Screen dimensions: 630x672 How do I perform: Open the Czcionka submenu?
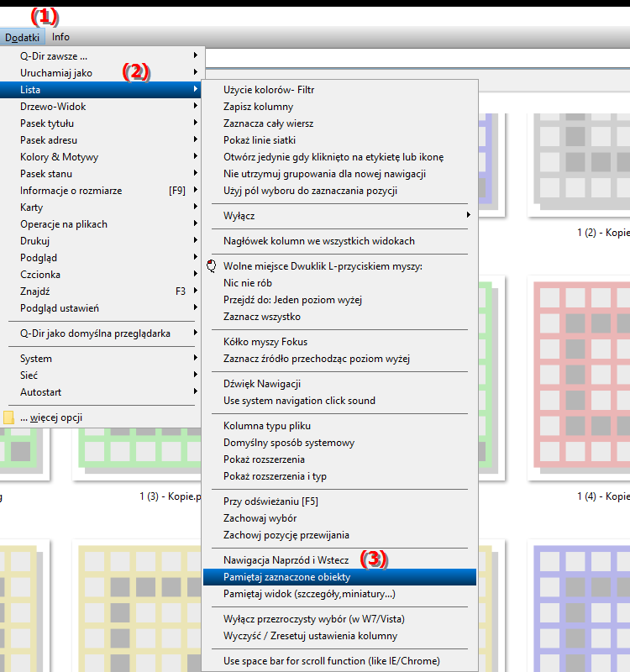pyautogui.click(x=101, y=275)
